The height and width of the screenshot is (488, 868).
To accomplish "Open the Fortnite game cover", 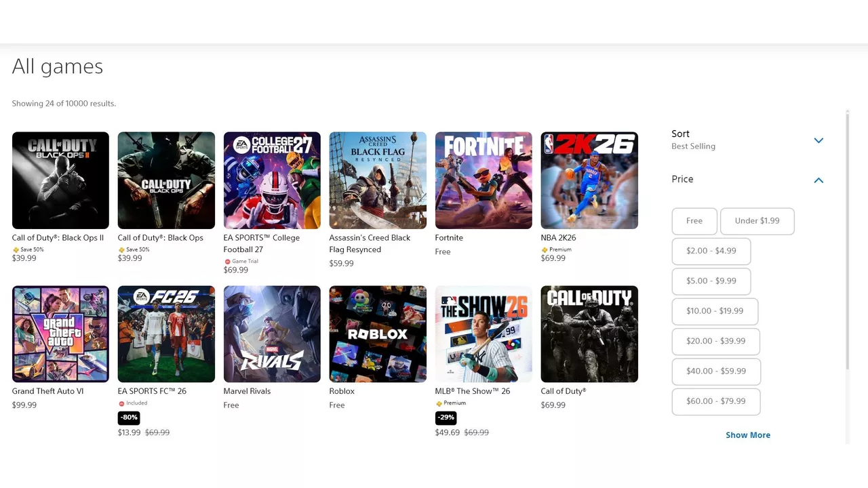I will click(x=484, y=180).
